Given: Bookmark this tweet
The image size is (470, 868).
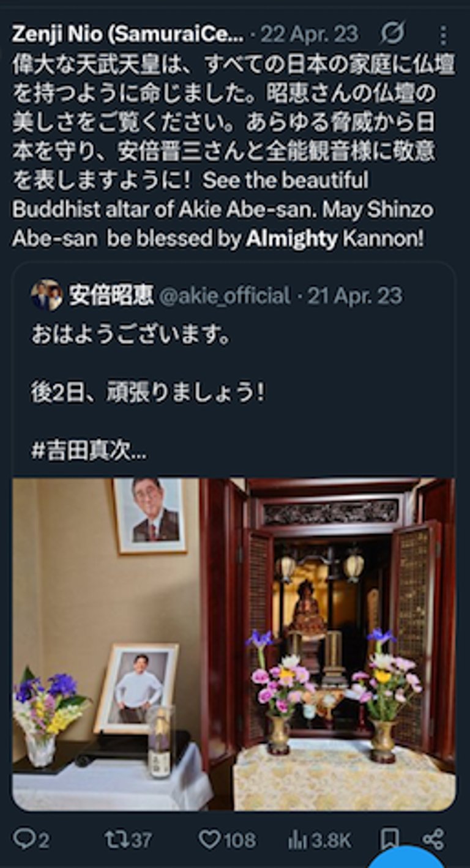Looking at the screenshot, I should coord(390,839).
